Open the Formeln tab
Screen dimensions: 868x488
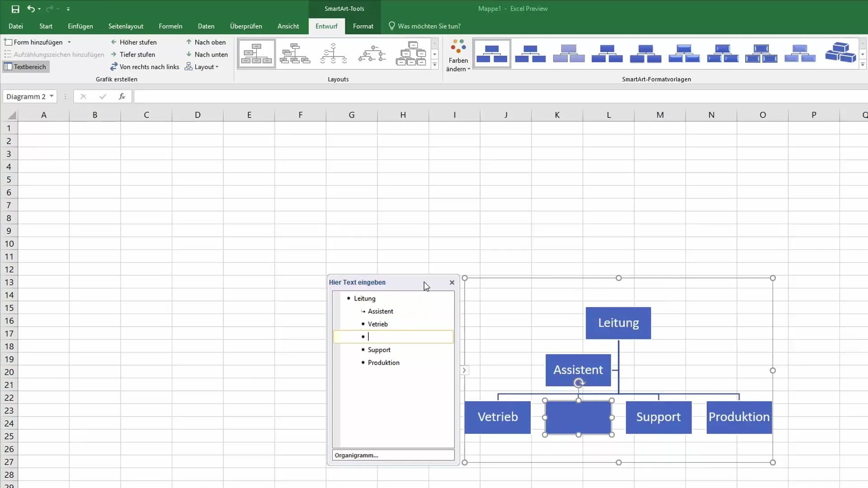tap(170, 26)
